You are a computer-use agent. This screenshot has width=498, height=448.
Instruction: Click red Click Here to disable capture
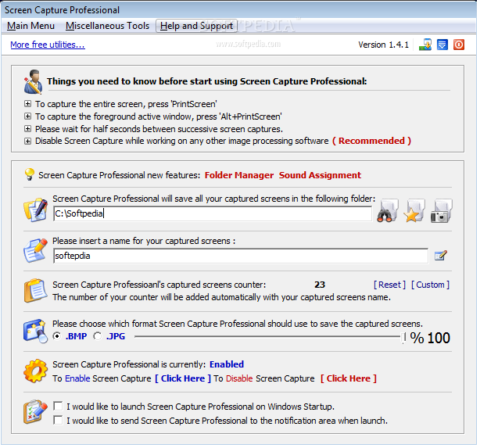tap(349, 378)
